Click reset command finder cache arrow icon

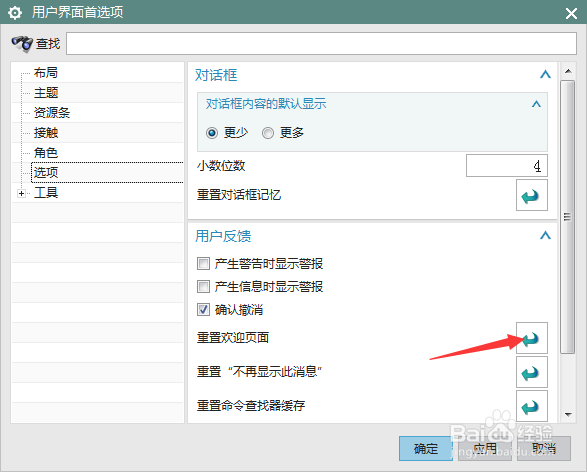[x=532, y=406]
